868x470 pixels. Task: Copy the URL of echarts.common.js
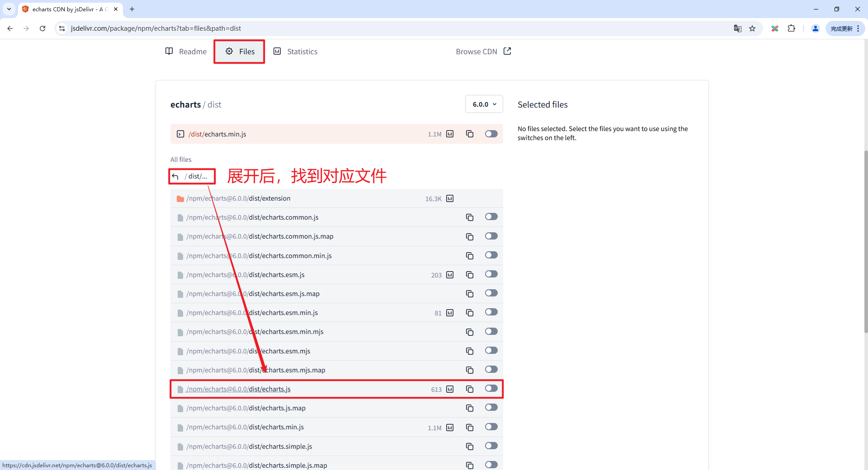[x=470, y=217]
